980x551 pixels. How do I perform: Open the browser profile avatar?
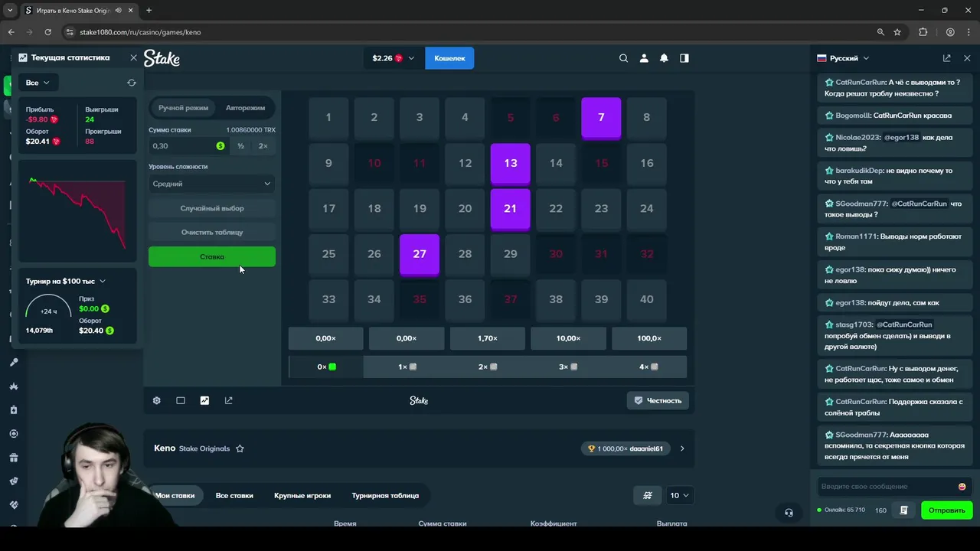[x=950, y=32]
